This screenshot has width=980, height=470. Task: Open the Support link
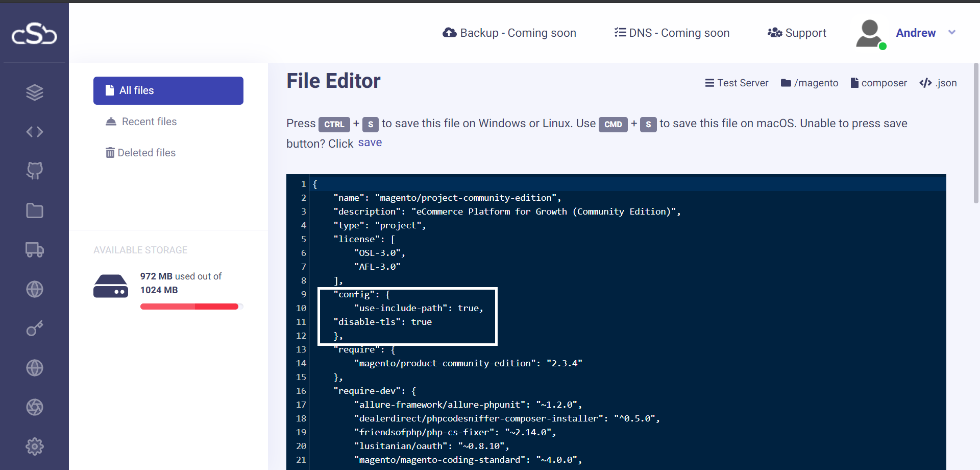click(x=797, y=33)
